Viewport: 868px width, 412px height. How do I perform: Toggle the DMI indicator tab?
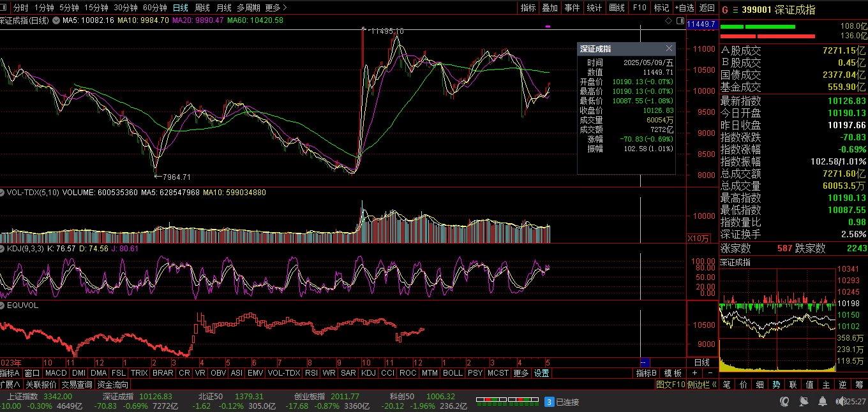point(79,373)
